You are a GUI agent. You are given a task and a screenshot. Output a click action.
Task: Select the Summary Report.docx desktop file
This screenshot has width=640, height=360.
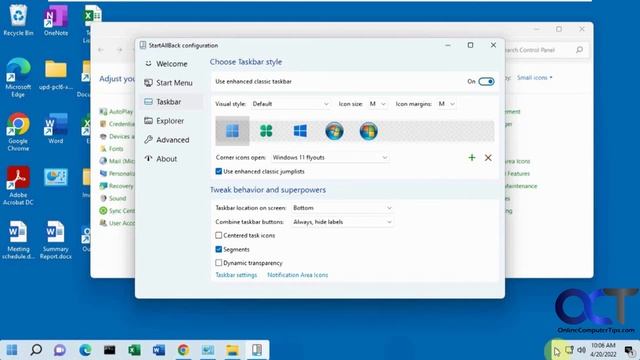[x=56, y=240]
